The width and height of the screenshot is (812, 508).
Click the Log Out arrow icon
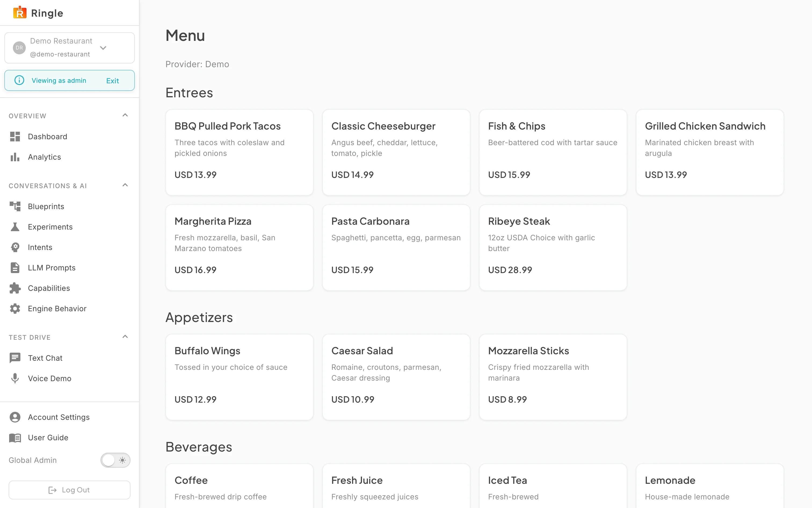[x=53, y=490]
